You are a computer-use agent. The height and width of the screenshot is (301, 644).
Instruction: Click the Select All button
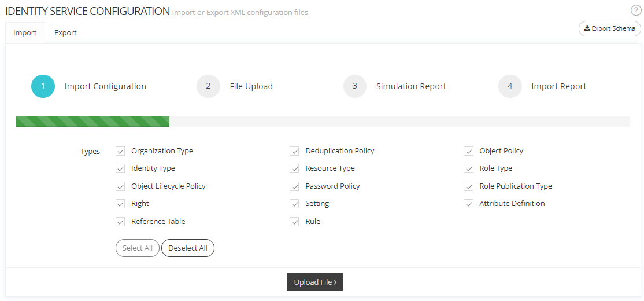pyautogui.click(x=138, y=248)
